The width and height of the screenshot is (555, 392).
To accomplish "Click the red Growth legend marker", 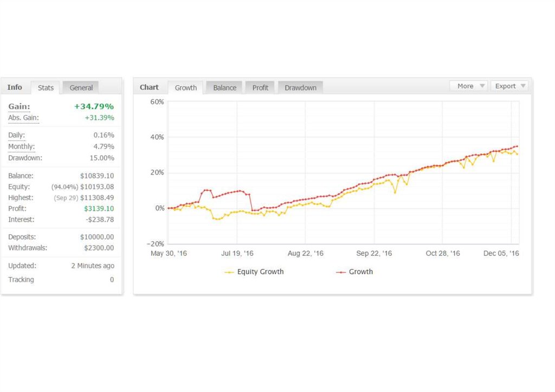I will (341, 272).
